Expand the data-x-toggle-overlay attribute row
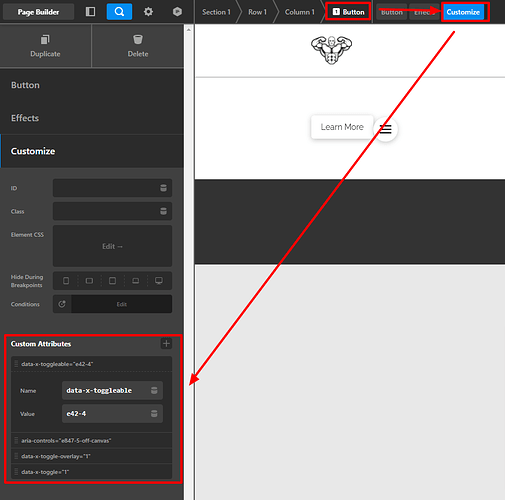Image resolution: width=505 pixels, height=500 pixels. pyautogui.click(x=92, y=456)
